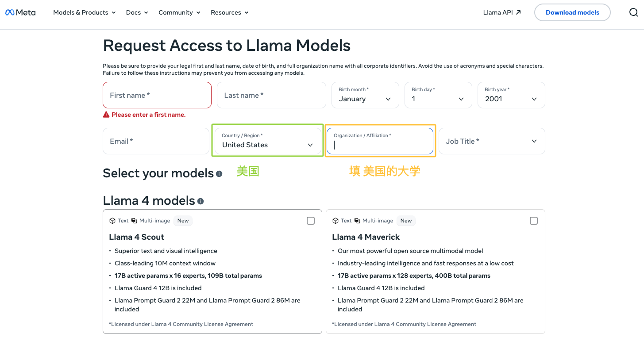This screenshot has height=341, width=644.
Task: Click Text cube icon on Llama 4 Scout
Action: [x=112, y=221]
